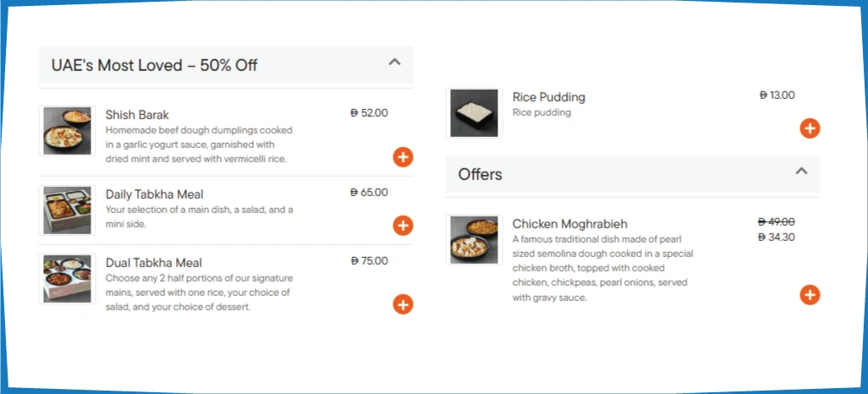Collapse the Offers section chevron

coord(801,171)
